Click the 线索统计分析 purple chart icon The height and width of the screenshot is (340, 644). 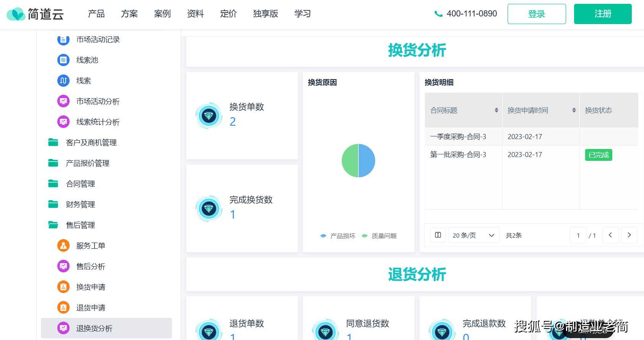click(x=63, y=122)
